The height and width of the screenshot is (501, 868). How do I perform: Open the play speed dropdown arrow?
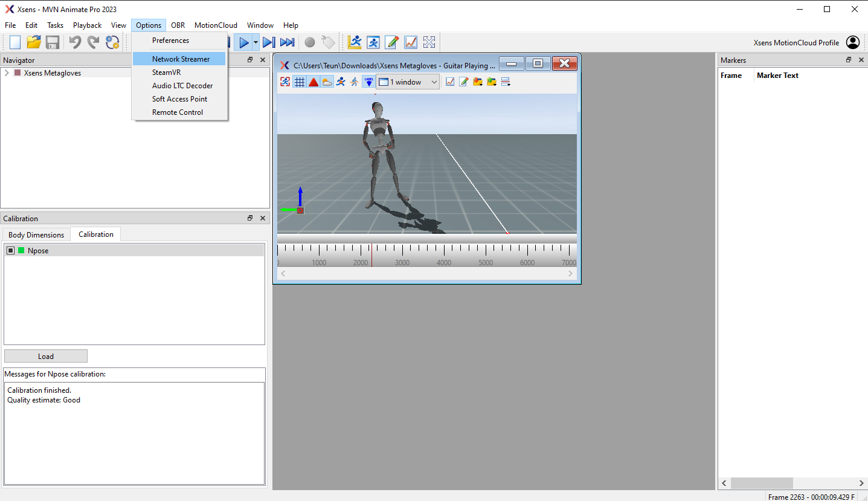[x=256, y=42]
